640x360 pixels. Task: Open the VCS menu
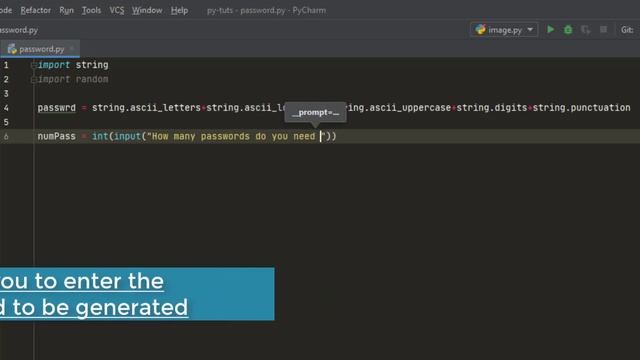(x=117, y=10)
